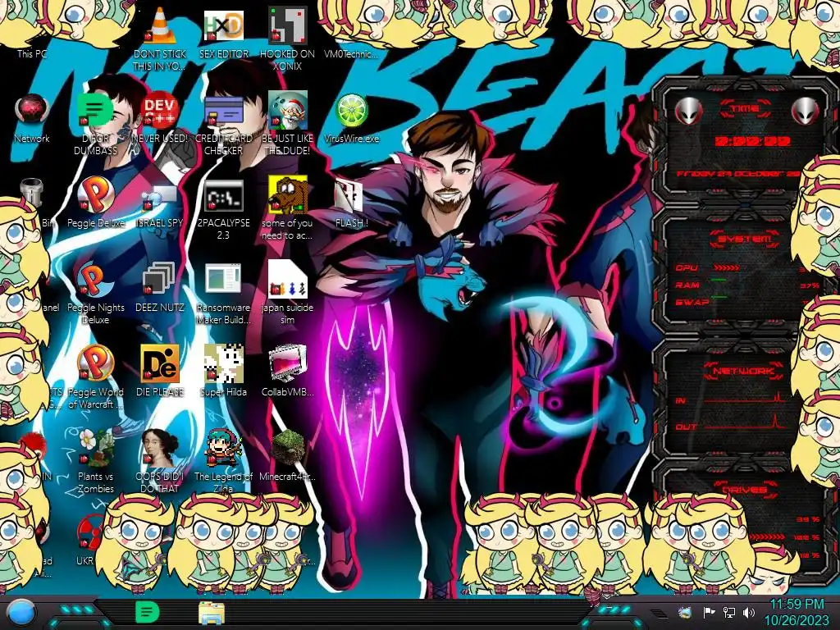840x630 pixels.
Task: Click the Start orb button
Action: pyautogui.click(x=21, y=613)
